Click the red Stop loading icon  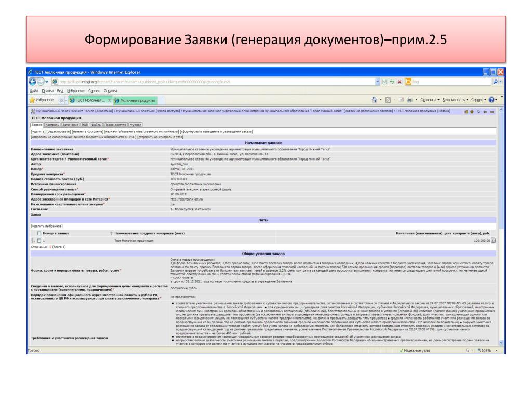[400, 82]
